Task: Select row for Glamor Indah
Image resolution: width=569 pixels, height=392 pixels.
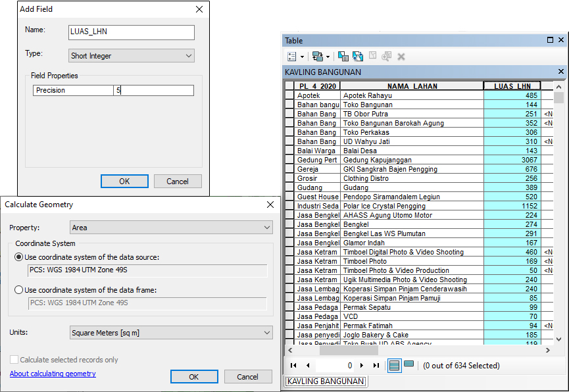Action: click(x=289, y=243)
